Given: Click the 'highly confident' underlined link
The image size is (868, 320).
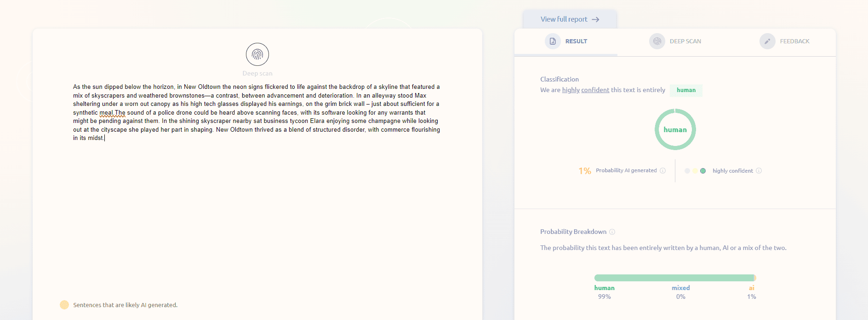Looking at the screenshot, I should tap(585, 90).
